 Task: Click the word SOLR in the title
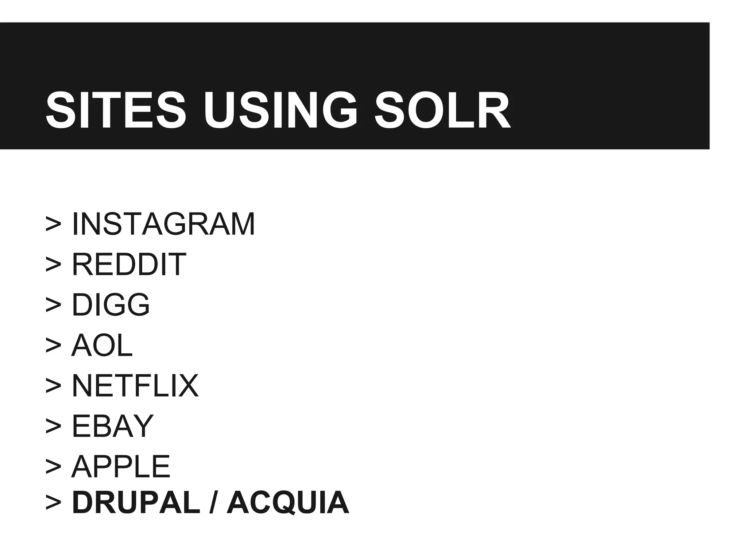click(442, 110)
